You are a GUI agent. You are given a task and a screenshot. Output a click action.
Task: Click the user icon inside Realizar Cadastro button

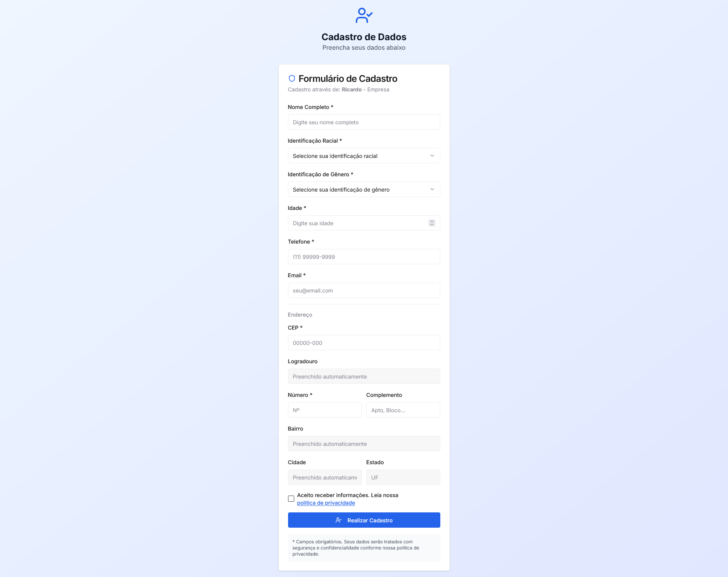pyautogui.click(x=339, y=520)
